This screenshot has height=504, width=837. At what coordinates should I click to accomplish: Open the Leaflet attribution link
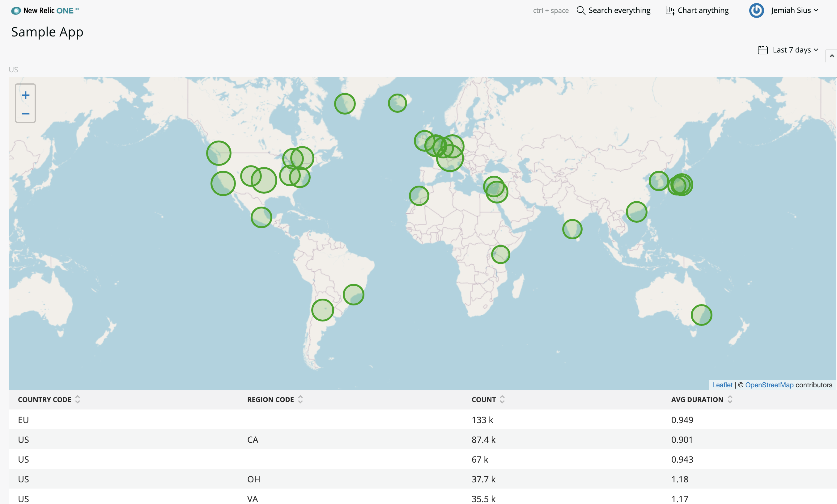click(x=722, y=384)
